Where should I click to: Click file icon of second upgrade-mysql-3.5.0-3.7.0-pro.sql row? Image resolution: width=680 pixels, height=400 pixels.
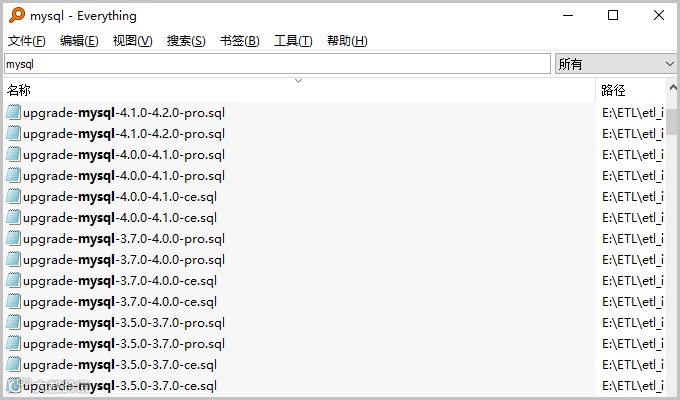click(x=13, y=344)
